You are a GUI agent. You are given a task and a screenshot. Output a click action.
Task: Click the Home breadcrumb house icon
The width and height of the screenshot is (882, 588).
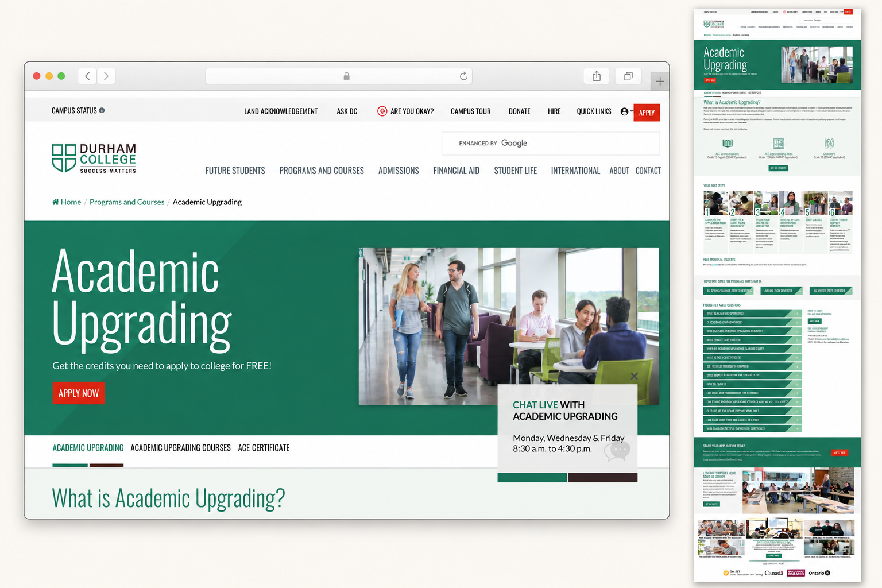(x=56, y=202)
